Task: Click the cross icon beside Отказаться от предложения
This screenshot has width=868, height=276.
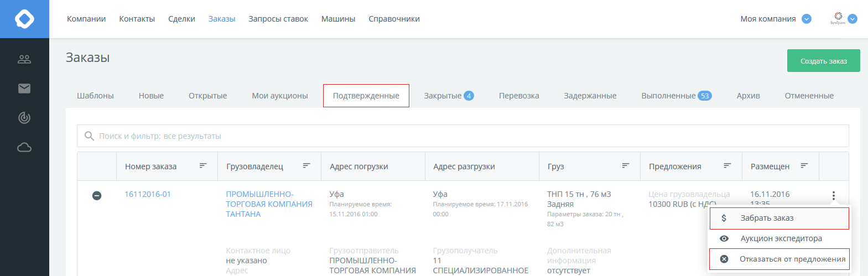Action: [724, 259]
